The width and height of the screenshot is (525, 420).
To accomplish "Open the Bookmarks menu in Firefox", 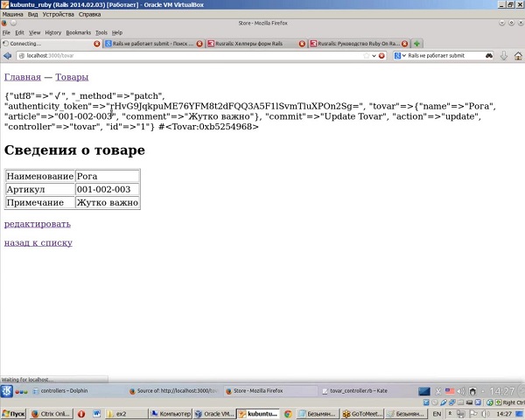I will 78,32.
